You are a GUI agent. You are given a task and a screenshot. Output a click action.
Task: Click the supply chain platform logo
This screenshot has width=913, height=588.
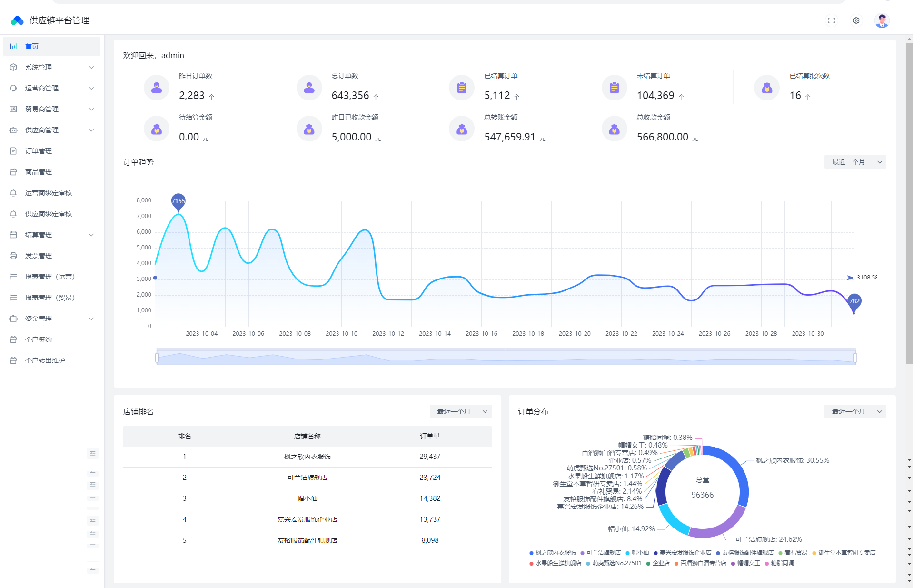point(17,20)
